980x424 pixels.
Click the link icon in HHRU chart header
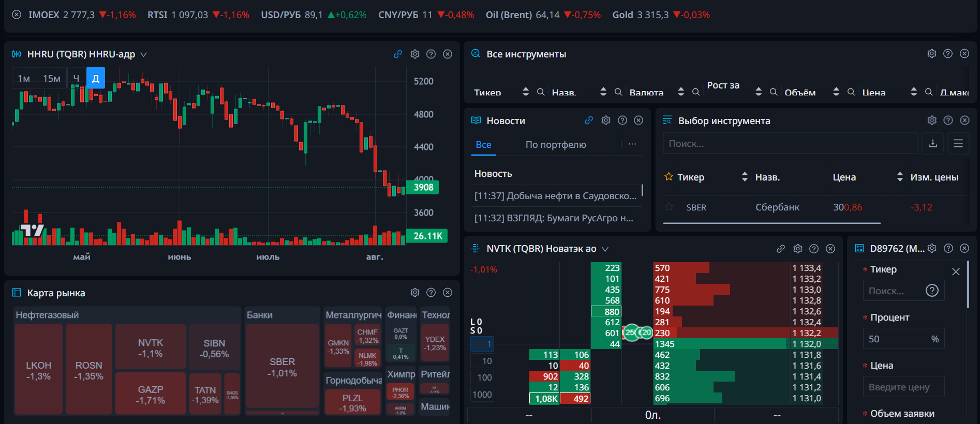(x=398, y=54)
